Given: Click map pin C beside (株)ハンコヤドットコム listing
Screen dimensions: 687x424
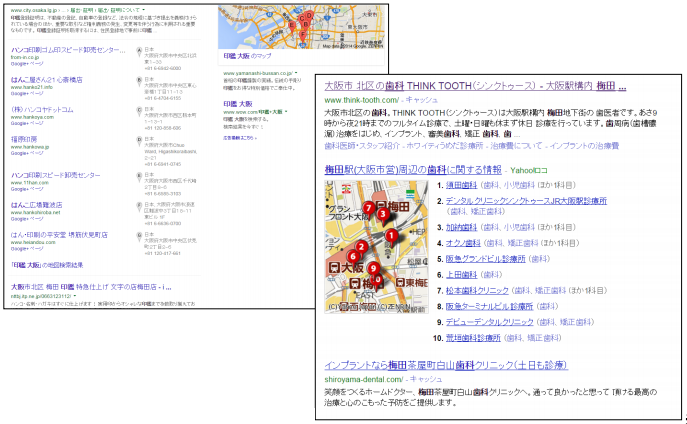Looking at the screenshot, I should [x=139, y=111].
